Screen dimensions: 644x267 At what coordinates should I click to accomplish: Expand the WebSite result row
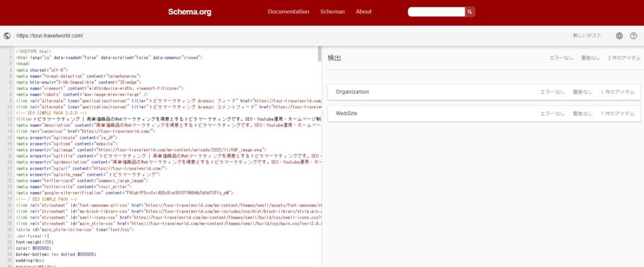click(347, 113)
